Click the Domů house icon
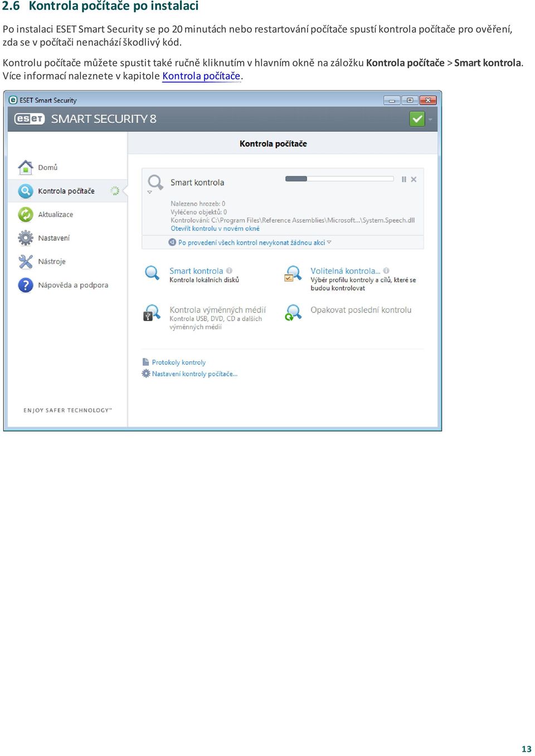This screenshot has height=756, width=535. click(x=26, y=167)
